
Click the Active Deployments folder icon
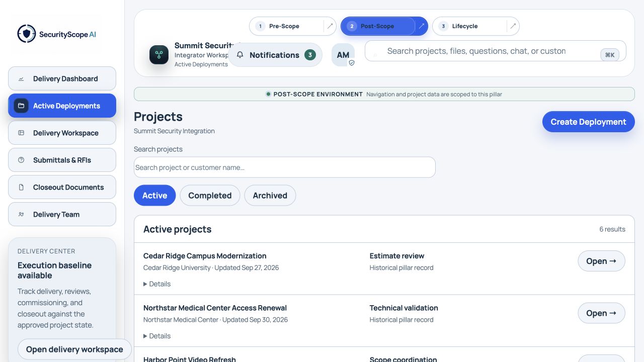tap(21, 106)
